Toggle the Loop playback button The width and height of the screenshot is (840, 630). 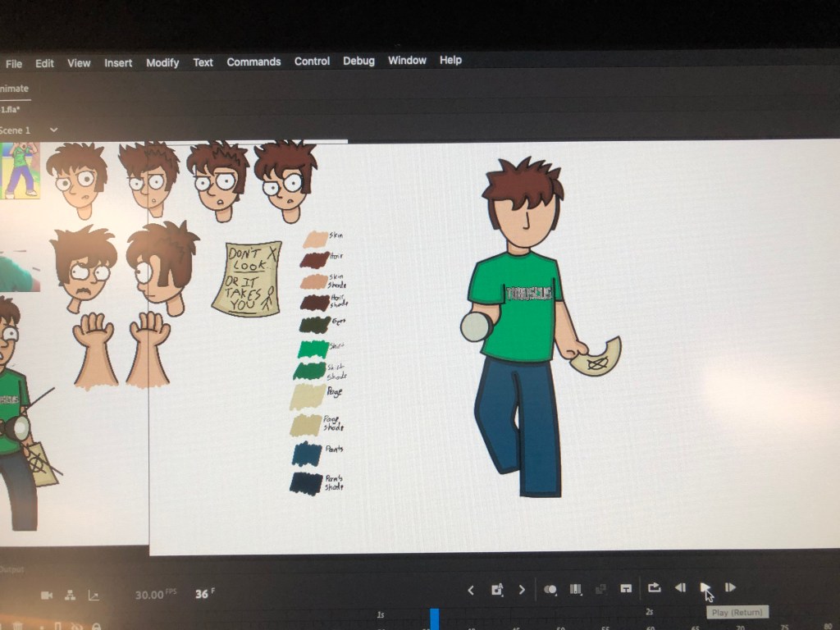tap(654, 587)
